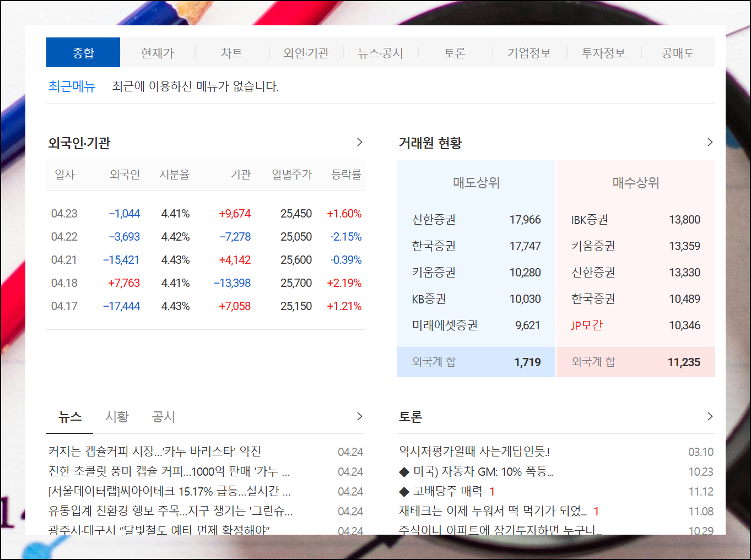Click JP모간 in the buy list

587,325
